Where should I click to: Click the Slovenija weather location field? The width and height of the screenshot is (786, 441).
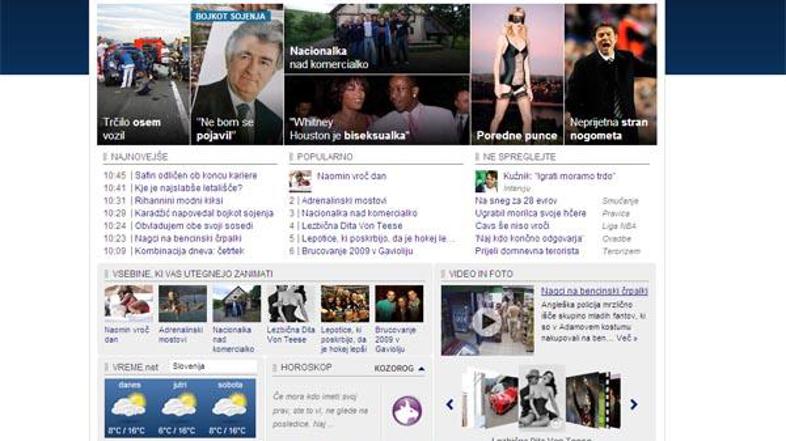(x=213, y=367)
